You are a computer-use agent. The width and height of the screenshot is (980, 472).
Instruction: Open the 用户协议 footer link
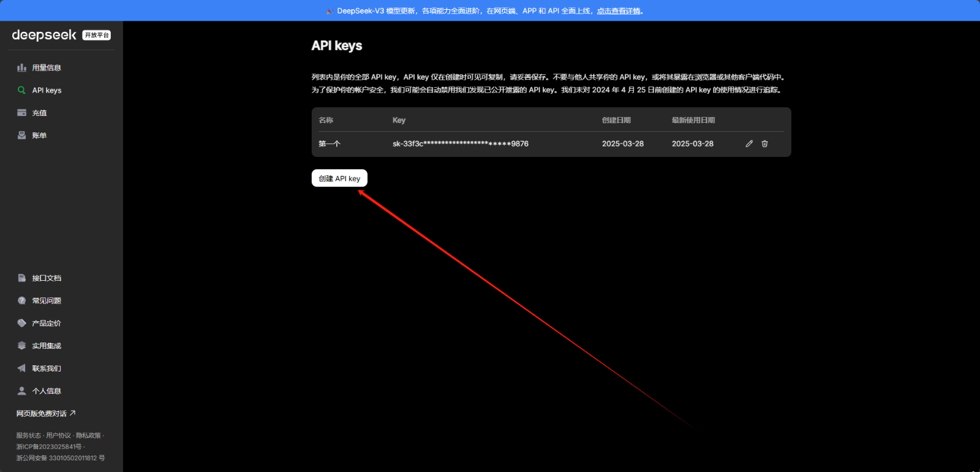(x=58, y=436)
